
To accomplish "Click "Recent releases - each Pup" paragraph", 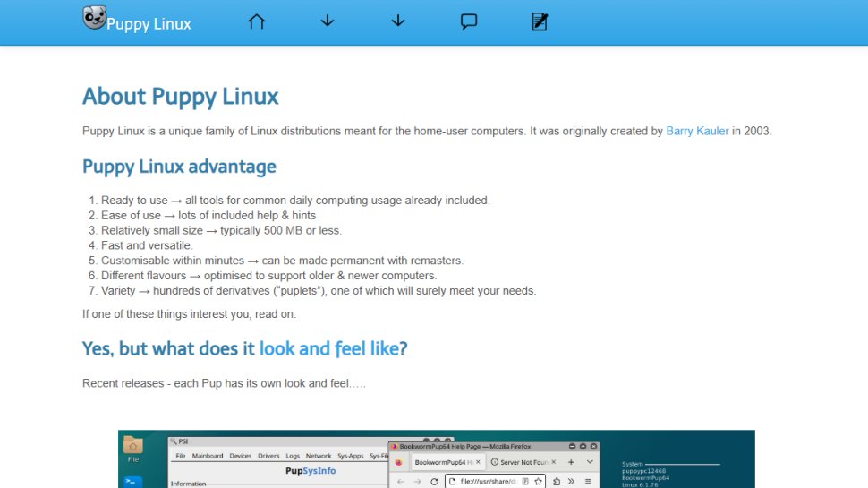I will 224,383.
